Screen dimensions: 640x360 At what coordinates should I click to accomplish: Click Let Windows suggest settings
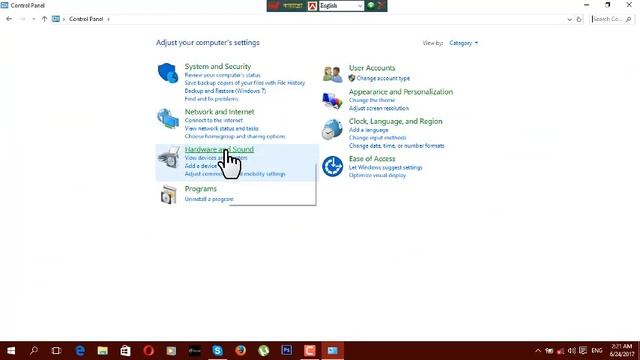pos(385,167)
